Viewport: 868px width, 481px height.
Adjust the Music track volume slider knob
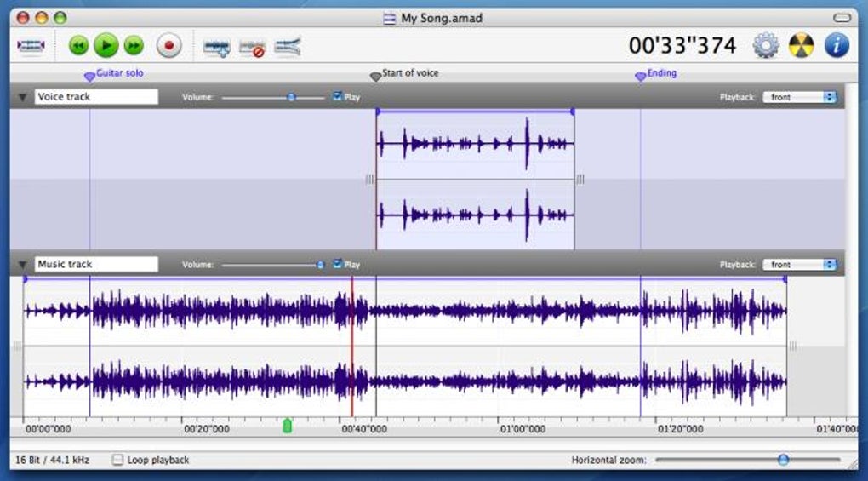(x=320, y=265)
